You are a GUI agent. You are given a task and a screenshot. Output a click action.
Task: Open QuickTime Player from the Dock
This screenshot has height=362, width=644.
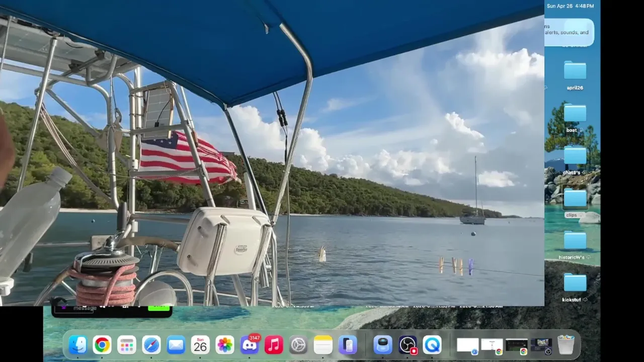tap(432, 345)
